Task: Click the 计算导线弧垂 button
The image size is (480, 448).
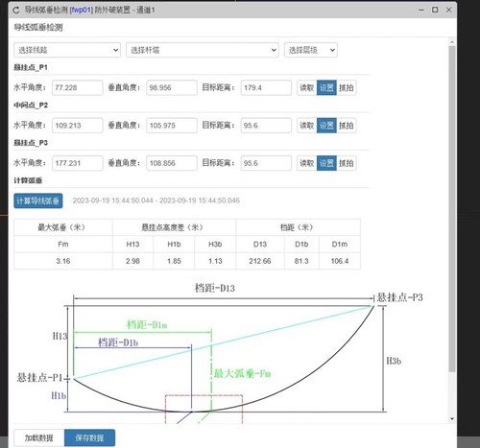Action: pyautogui.click(x=38, y=200)
